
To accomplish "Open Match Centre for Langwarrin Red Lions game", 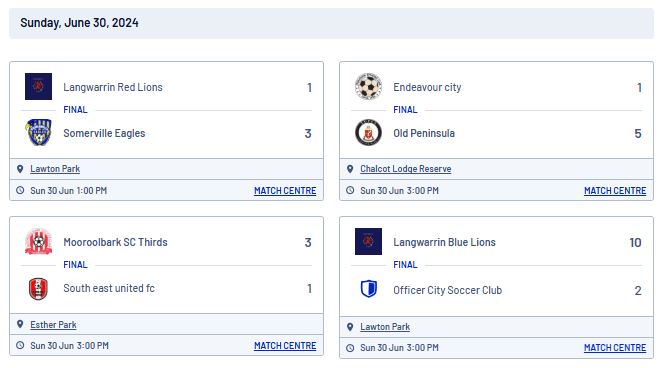I will point(285,191).
